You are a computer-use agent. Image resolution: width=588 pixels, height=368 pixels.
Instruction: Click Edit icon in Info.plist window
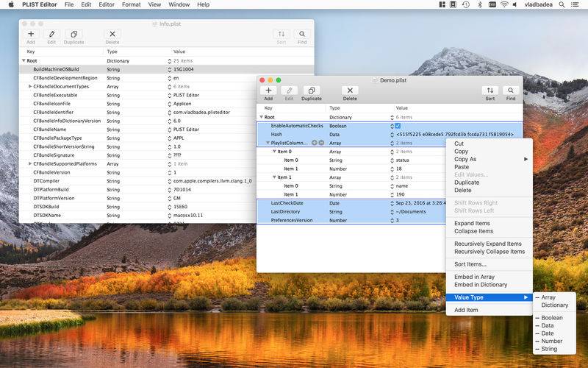51,34
